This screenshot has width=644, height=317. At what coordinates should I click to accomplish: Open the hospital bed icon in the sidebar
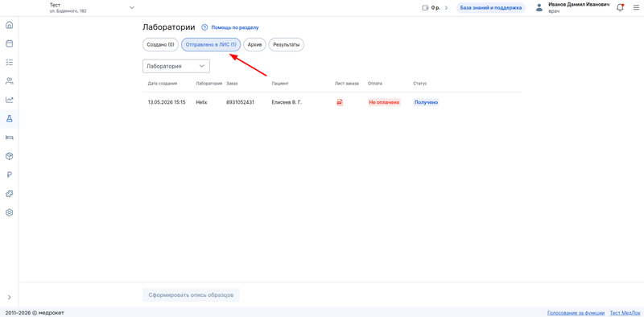click(x=9, y=137)
